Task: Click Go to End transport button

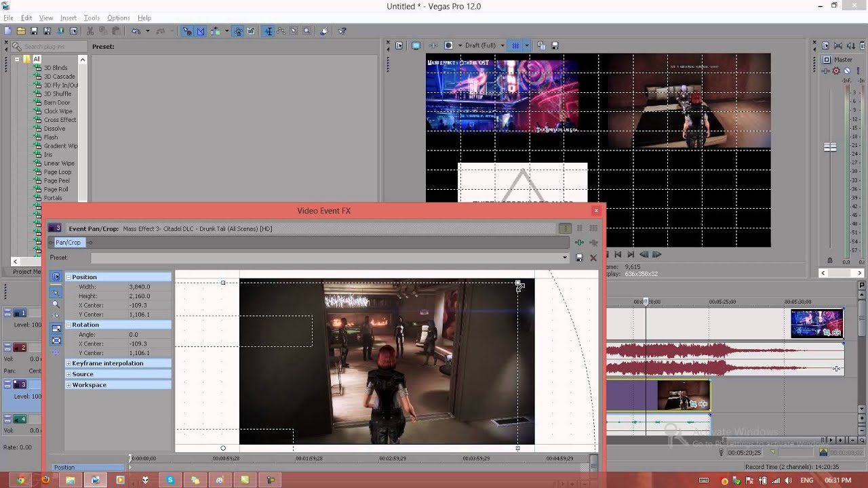Action: (631, 255)
